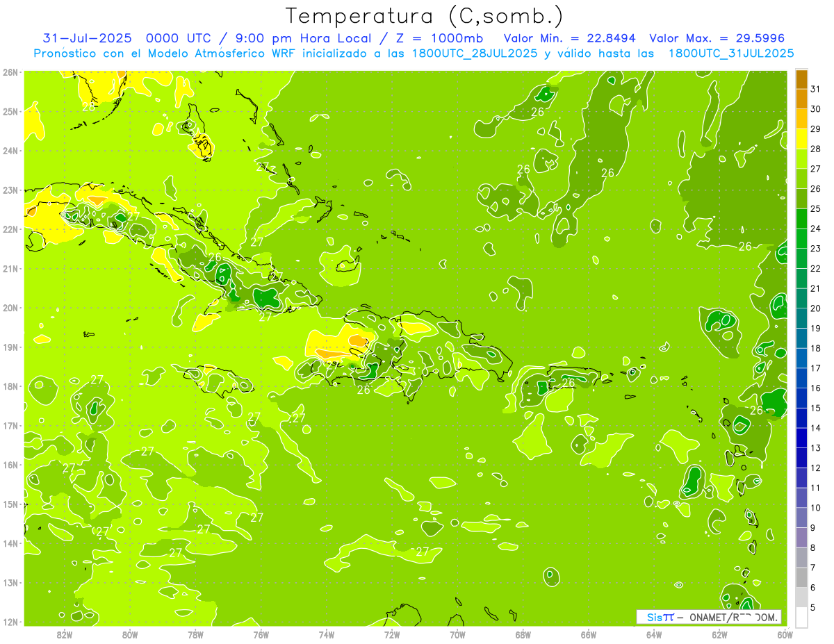834x644 pixels.
Task: Select the "1800UTC_31JUL2025" valid-until timestamp
Action: click(x=731, y=53)
